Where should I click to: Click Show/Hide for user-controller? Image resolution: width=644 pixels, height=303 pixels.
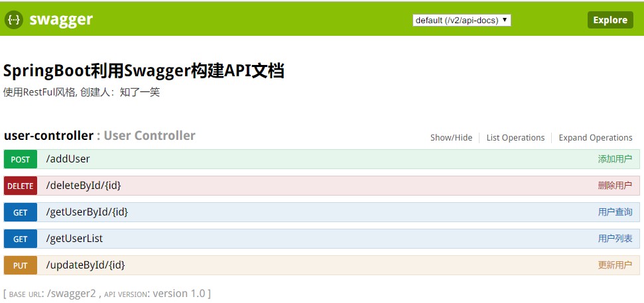coord(452,137)
